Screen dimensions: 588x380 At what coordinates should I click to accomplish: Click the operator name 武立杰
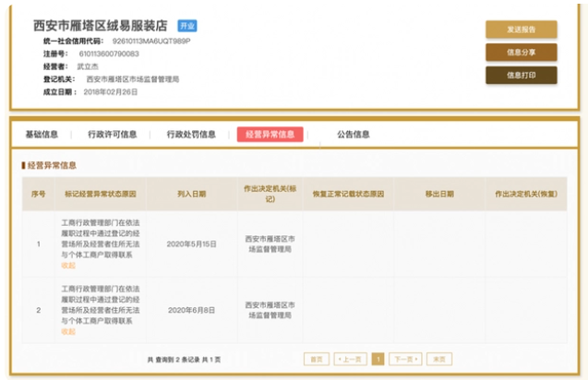88,66
